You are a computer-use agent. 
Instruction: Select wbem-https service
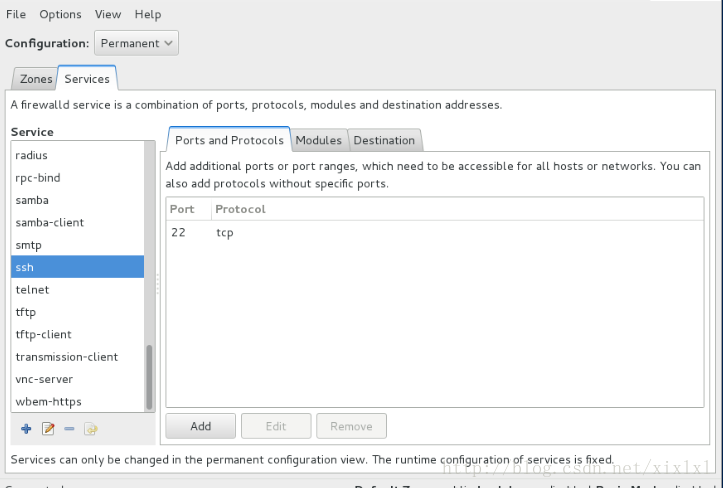coord(77,401)
